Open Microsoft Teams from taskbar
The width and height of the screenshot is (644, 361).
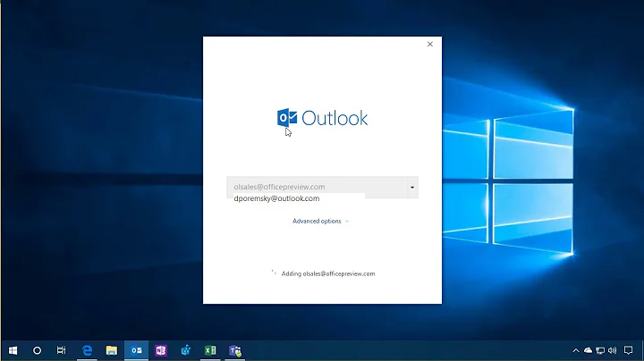[x=235, y=351]
